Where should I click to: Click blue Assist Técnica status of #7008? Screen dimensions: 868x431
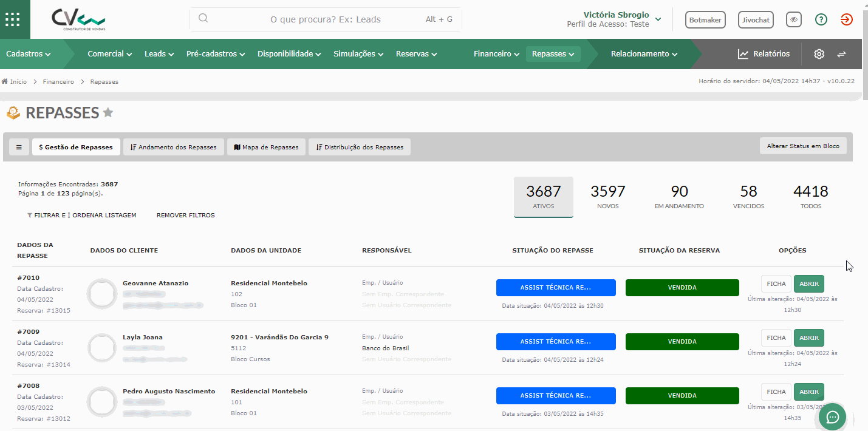(556, 396)
